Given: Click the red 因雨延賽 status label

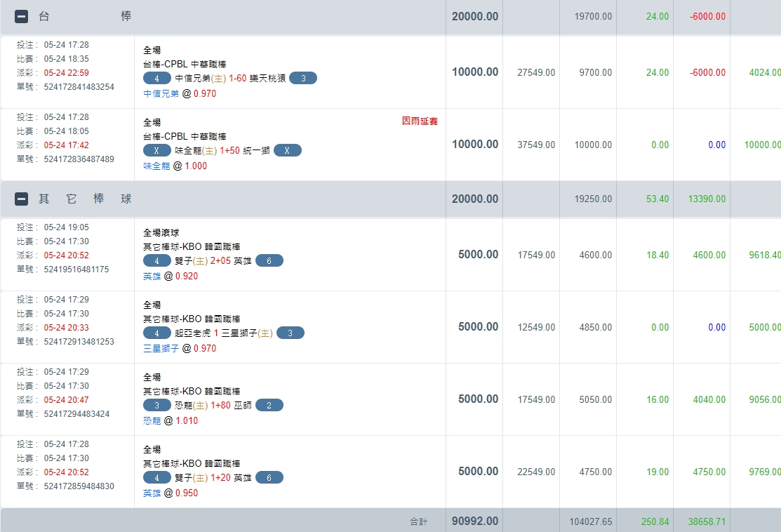Looking at the screenshot, I should (x=420, y=121).
